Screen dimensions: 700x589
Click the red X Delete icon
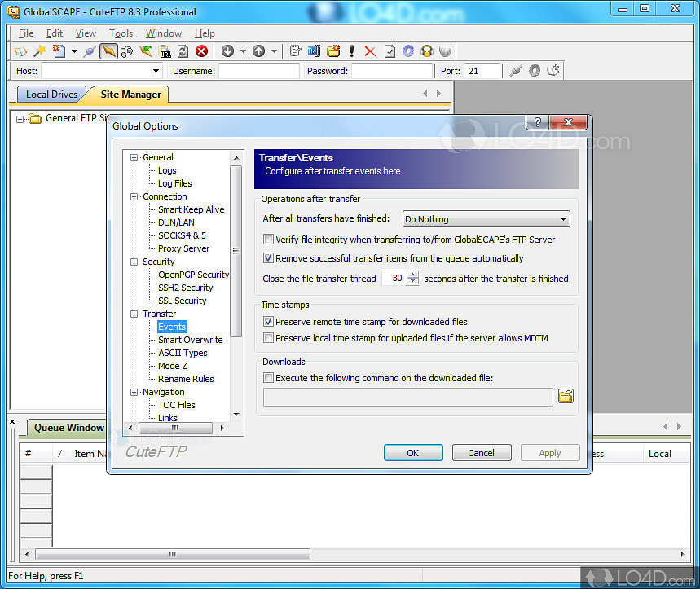tap(370, 51)
